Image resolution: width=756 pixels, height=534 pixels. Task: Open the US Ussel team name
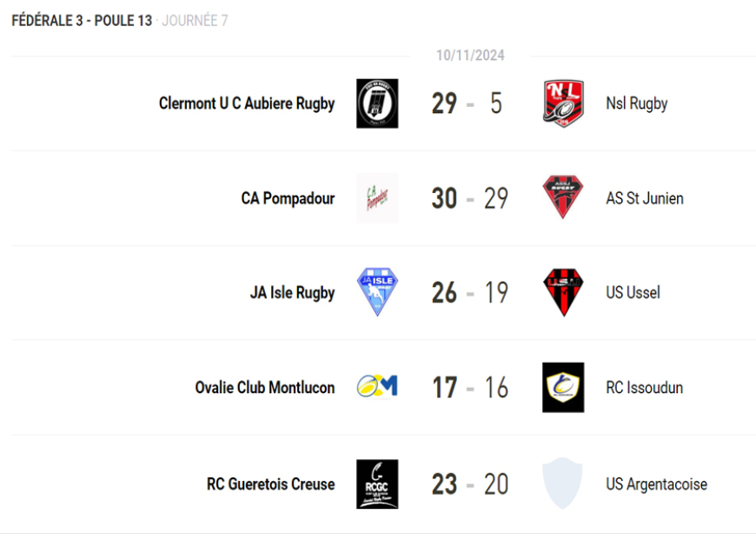click(x=633, y=292)
